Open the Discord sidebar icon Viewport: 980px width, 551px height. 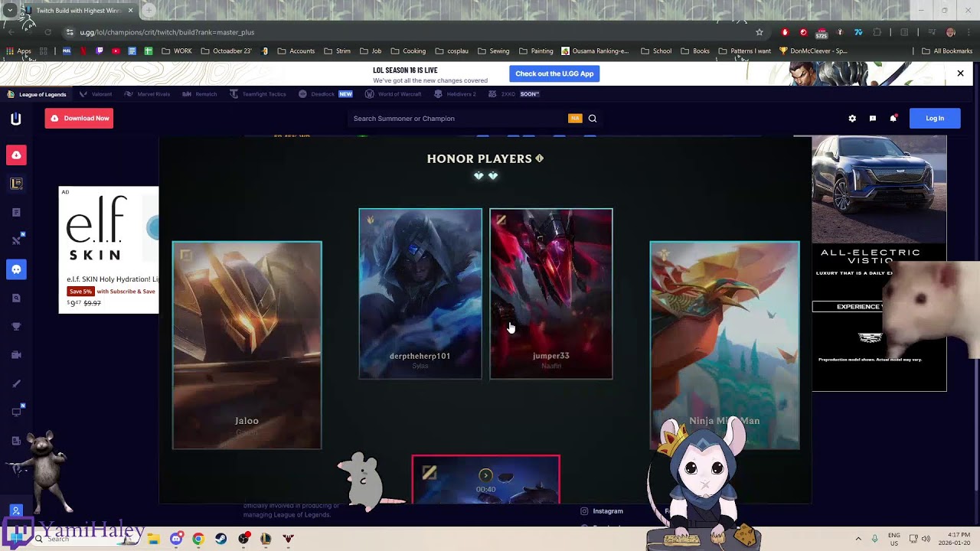(x=16, y=269)
